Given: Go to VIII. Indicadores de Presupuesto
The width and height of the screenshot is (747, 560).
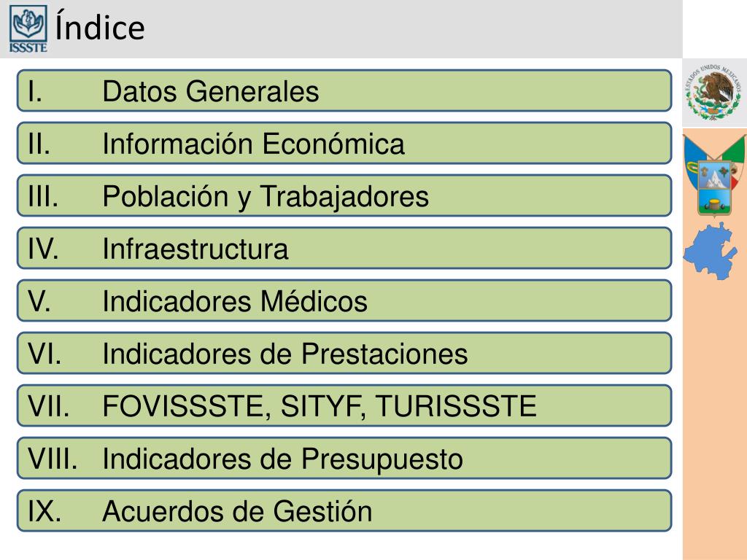Looking at the screenshot, I should [344, 458].
